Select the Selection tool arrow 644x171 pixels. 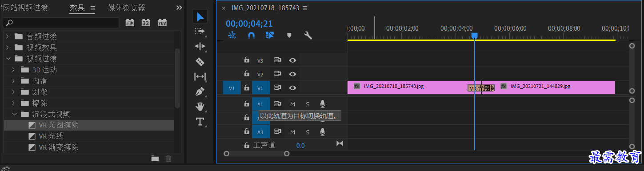[200, 17]
